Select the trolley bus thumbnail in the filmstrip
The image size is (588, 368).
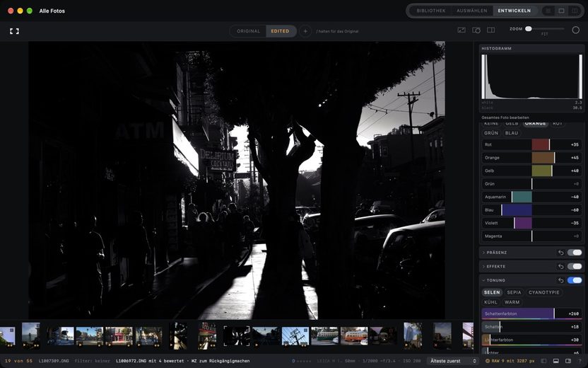coord(354,335)
